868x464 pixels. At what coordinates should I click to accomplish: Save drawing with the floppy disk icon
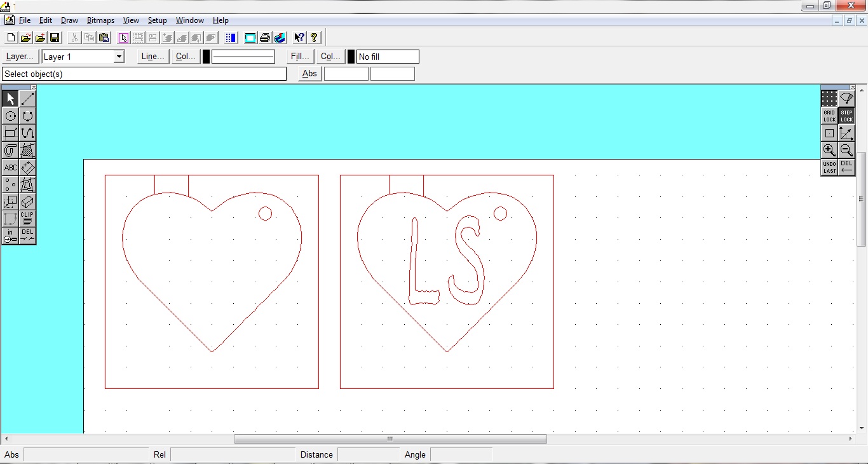click(55, 38)
